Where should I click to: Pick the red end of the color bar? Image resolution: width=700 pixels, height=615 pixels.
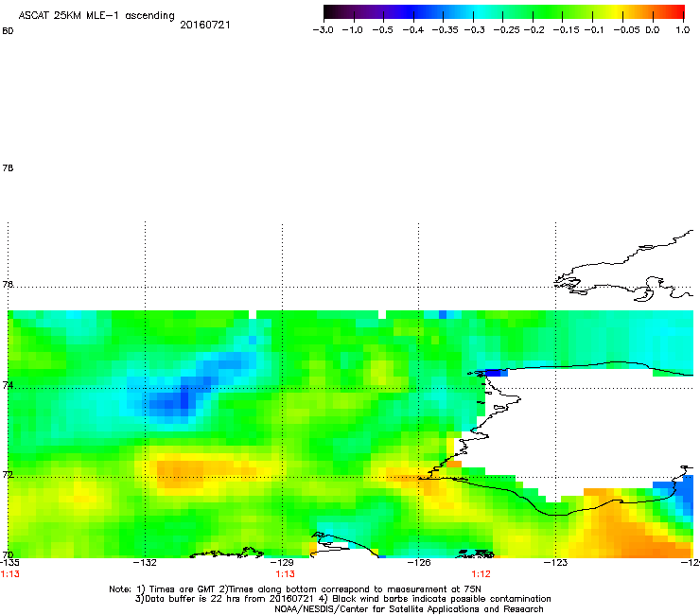pyautogui.click(x=679, y=12)
